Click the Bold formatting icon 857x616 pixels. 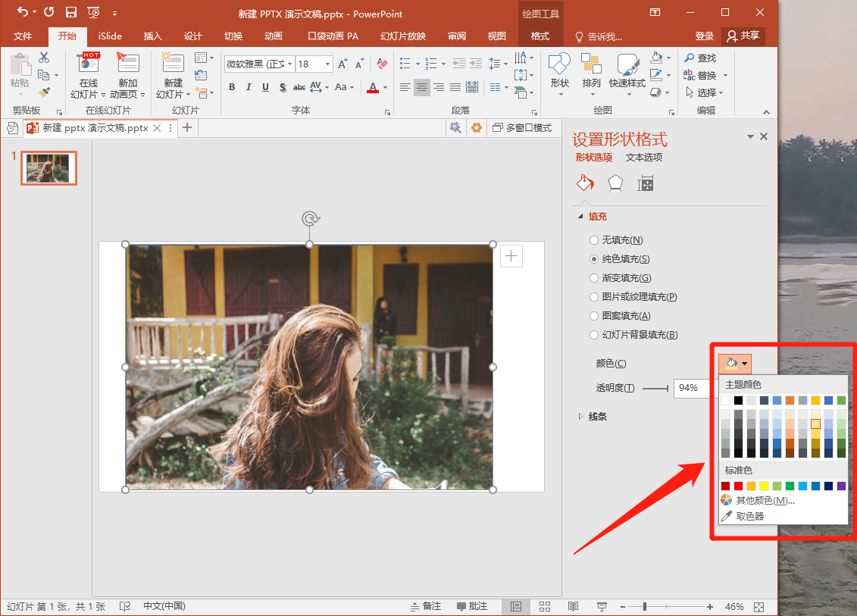232,87
